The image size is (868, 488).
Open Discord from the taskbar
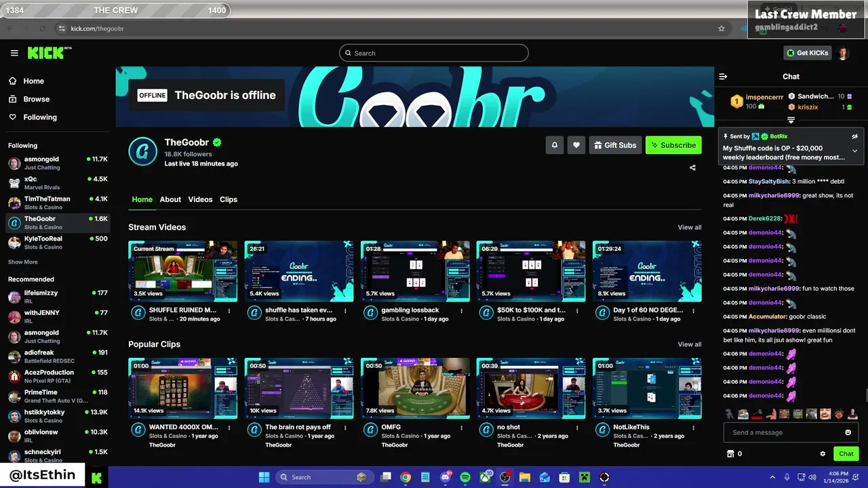click(446, 477)
